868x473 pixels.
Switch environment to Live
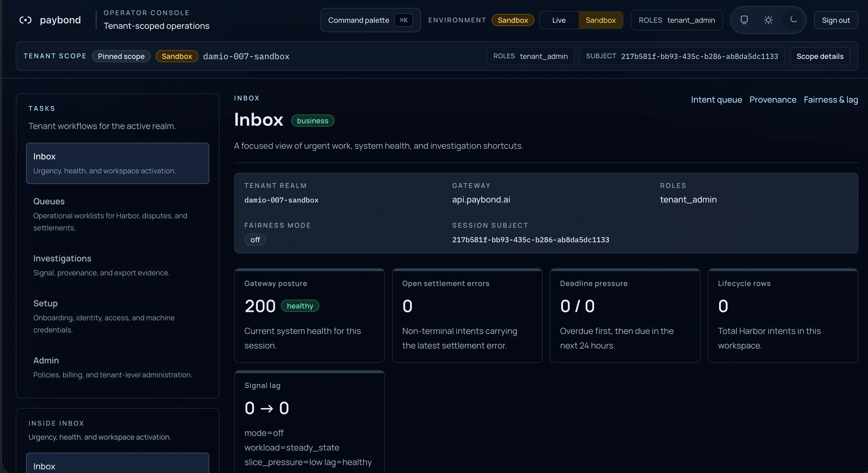(x=559, y=20)
